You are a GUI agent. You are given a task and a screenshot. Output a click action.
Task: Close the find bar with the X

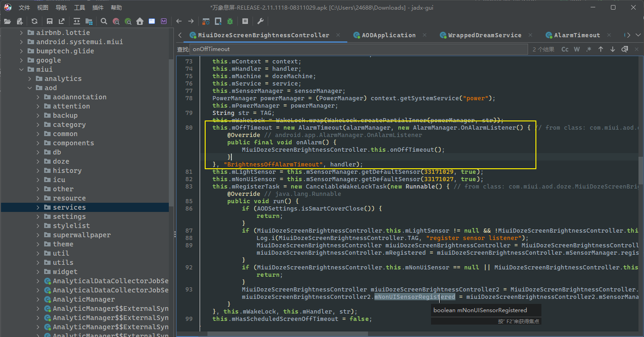pos(637,49)
